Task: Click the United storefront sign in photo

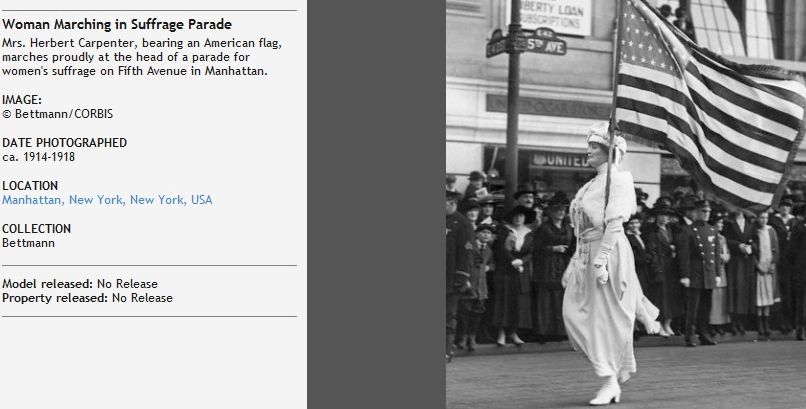Action: [x=561, y=160]
